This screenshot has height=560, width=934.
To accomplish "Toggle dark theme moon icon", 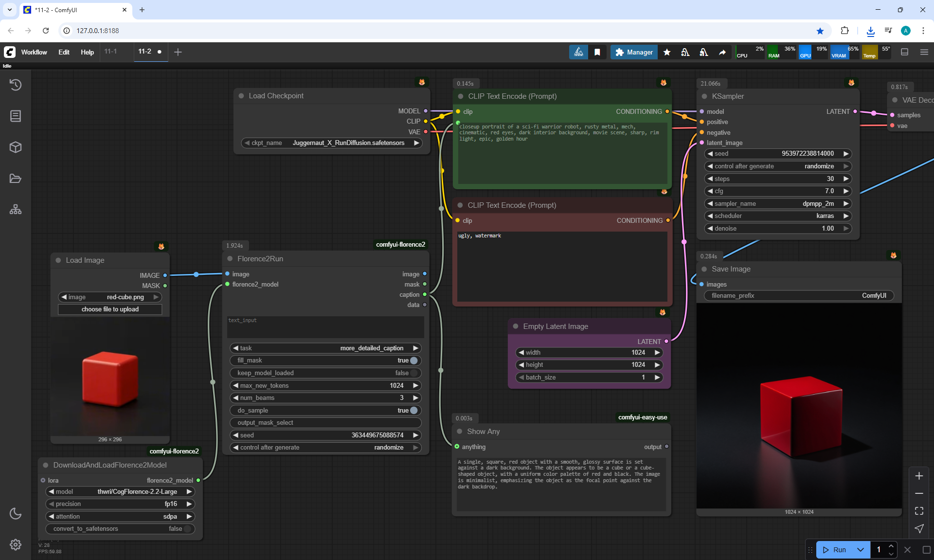I will (16, 513).
